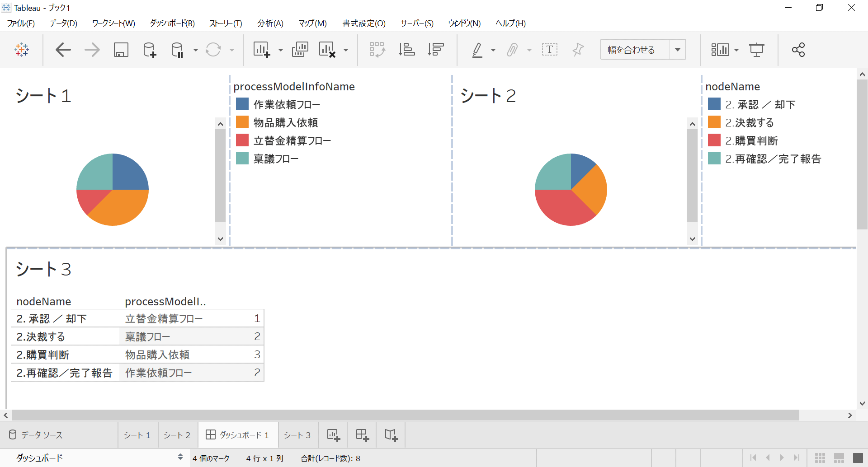
Task: Click the refresh/run update icon
Action: (213, 50)
